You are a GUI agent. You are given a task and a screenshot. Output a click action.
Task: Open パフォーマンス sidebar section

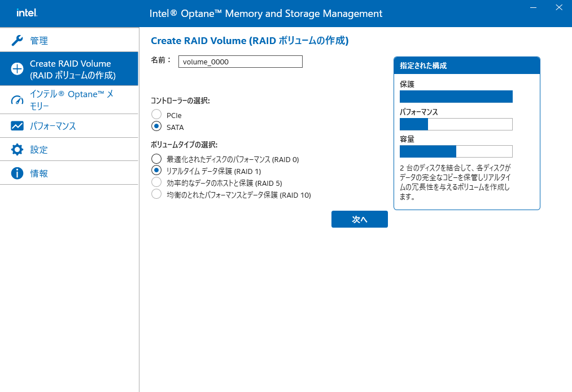tap(69, 126)
